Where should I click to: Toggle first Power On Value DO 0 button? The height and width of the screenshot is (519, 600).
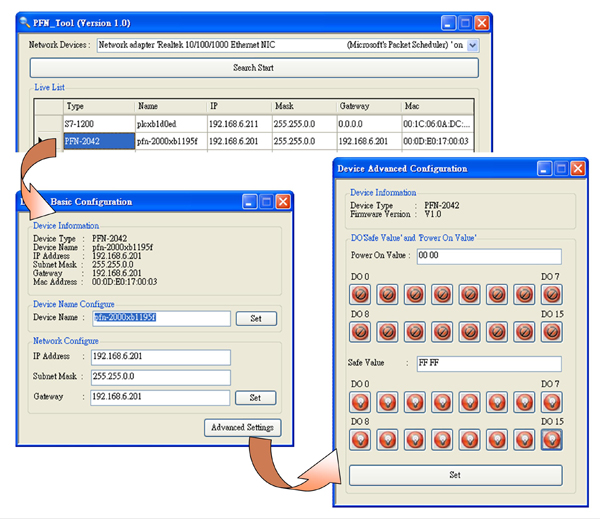[360, 294]
